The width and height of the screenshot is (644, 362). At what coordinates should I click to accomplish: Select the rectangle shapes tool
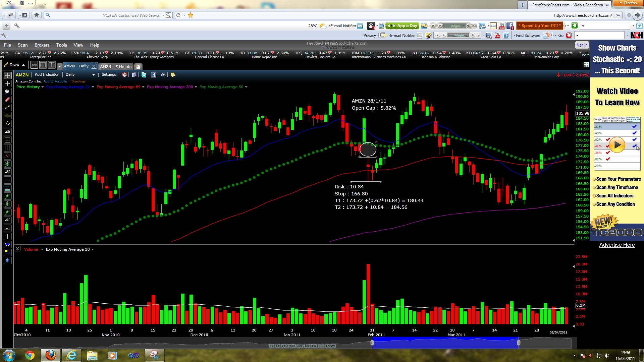pyautogui.click(x=7, y=252)
